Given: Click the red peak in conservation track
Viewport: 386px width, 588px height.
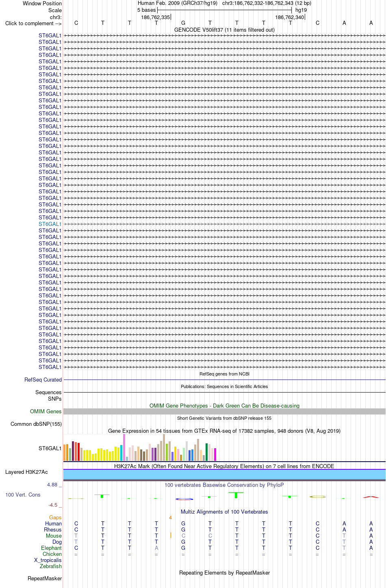Looking at the screenshot, I should [371, 497].
